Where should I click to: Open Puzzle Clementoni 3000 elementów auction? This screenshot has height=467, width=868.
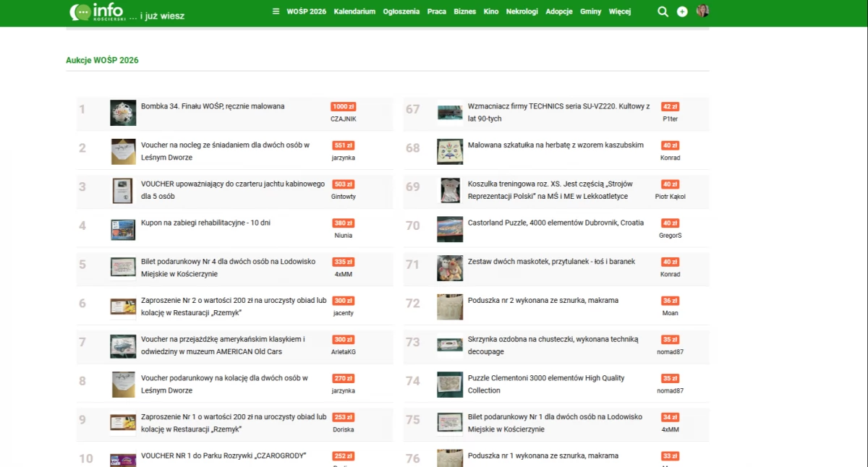[x=546, y=384]
